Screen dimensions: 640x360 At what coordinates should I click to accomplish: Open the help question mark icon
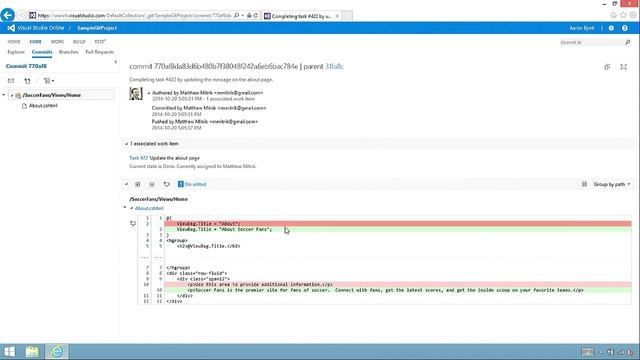point(625,28)
